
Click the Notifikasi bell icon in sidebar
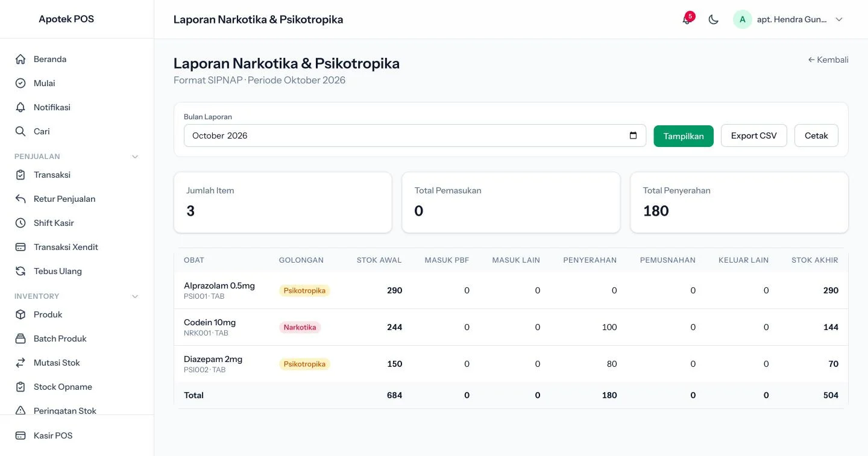pyautogui.click(x=20, y=107)
